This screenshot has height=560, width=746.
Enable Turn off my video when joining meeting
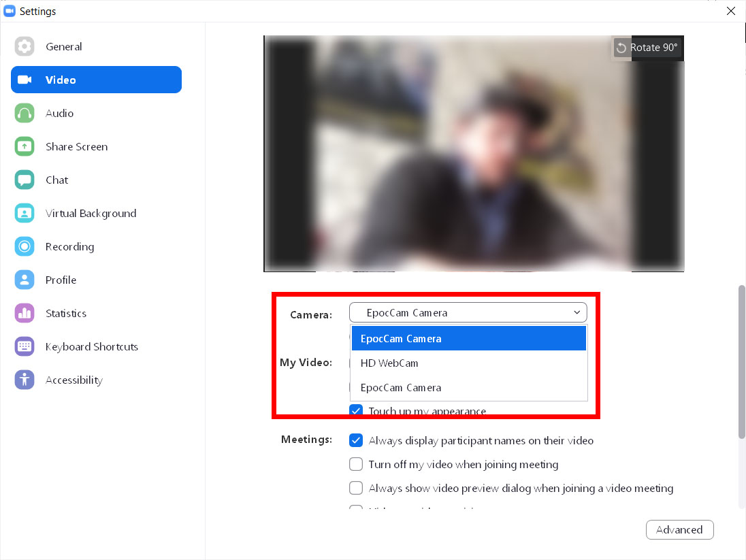click(356, 464)
